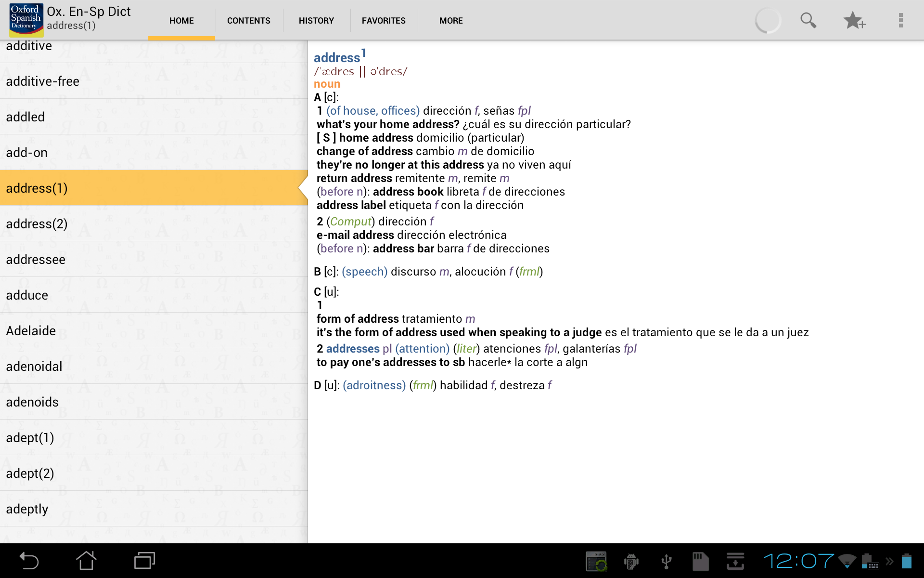Image resolution: width=924 pixels, height=578 pixels.
Task: Open search in the dictionary toolbar
Action: [808, 20]
